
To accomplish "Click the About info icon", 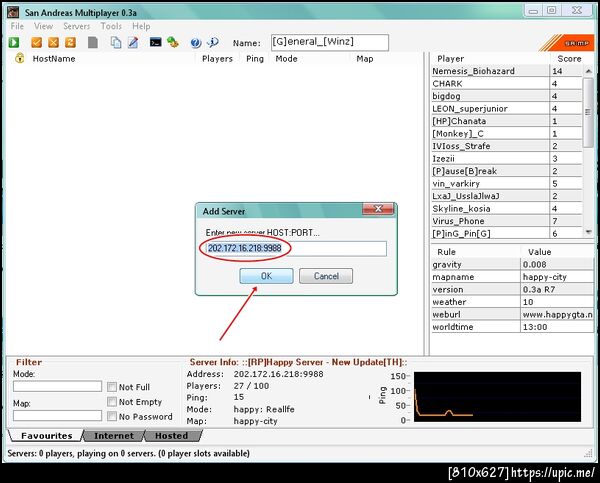I will (x=213, y=42).
